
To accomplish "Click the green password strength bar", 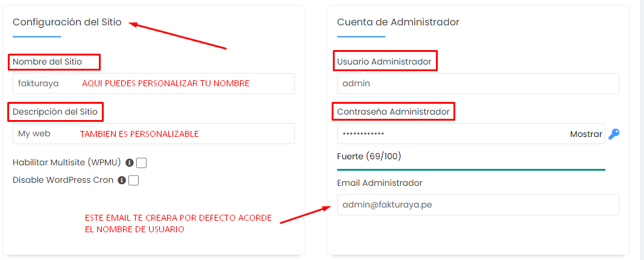I will click(x=471, y=170).
